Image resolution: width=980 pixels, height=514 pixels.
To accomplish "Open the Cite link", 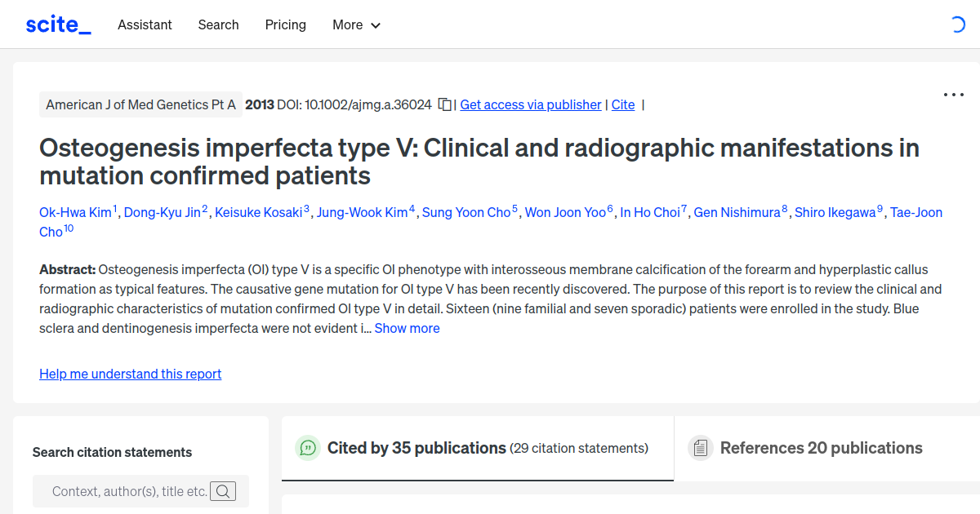I will (x=623, y=104).
